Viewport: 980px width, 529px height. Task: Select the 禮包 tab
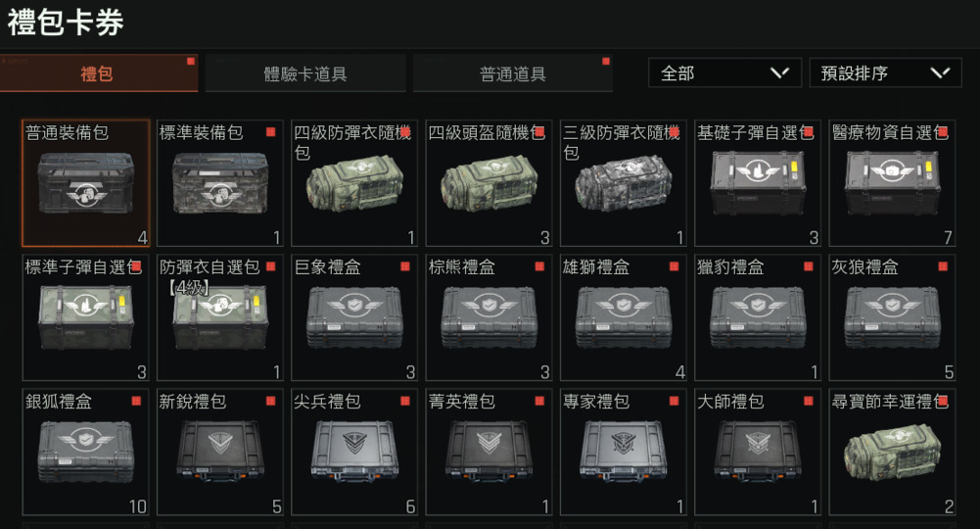point(99,73)
